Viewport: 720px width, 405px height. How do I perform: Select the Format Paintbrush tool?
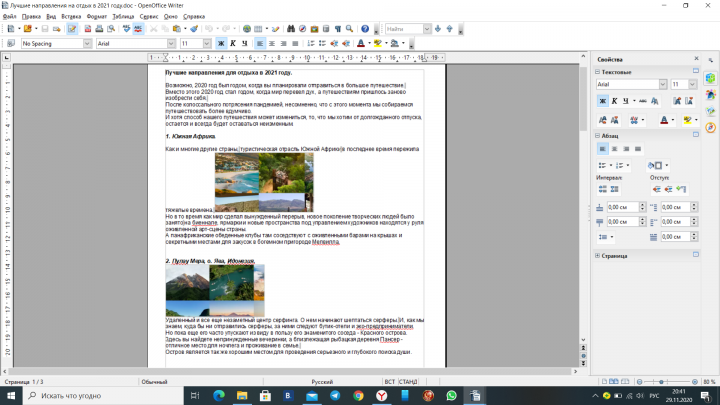(194, 29)
